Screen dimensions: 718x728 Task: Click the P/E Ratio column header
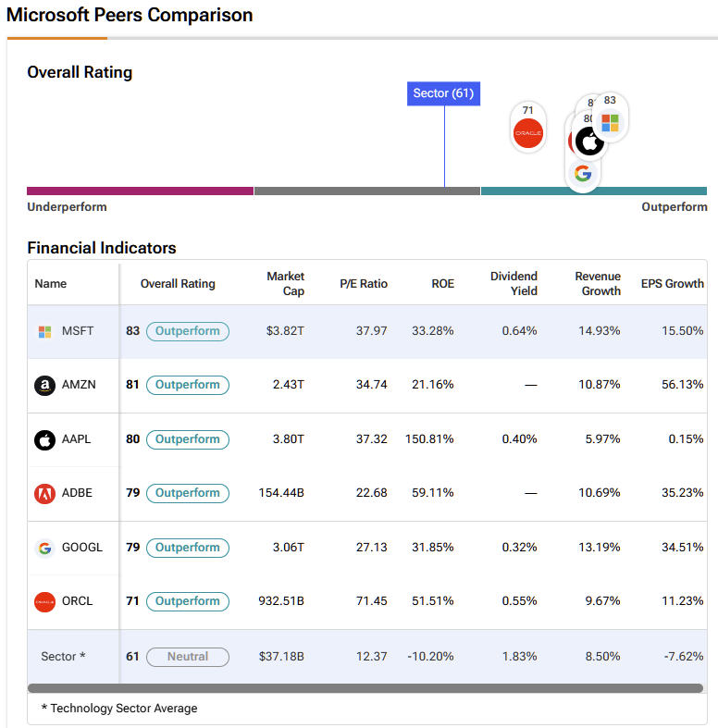(364, 283)
